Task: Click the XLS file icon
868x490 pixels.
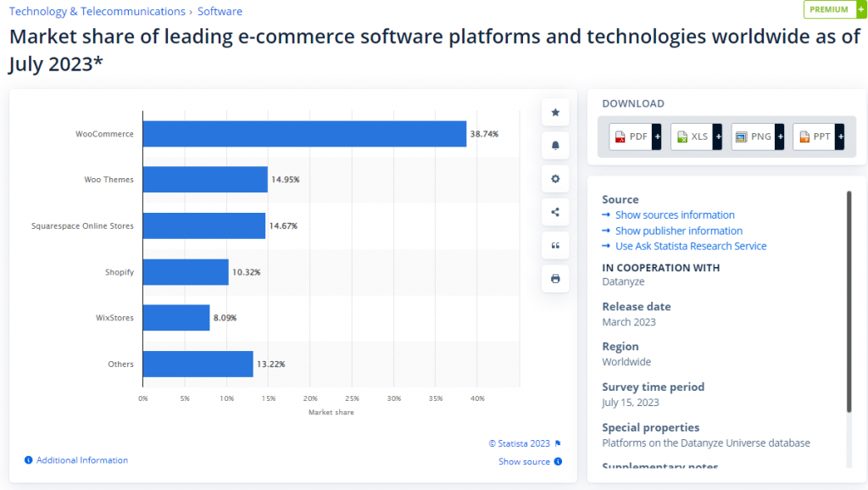Action: pos(682,136)
